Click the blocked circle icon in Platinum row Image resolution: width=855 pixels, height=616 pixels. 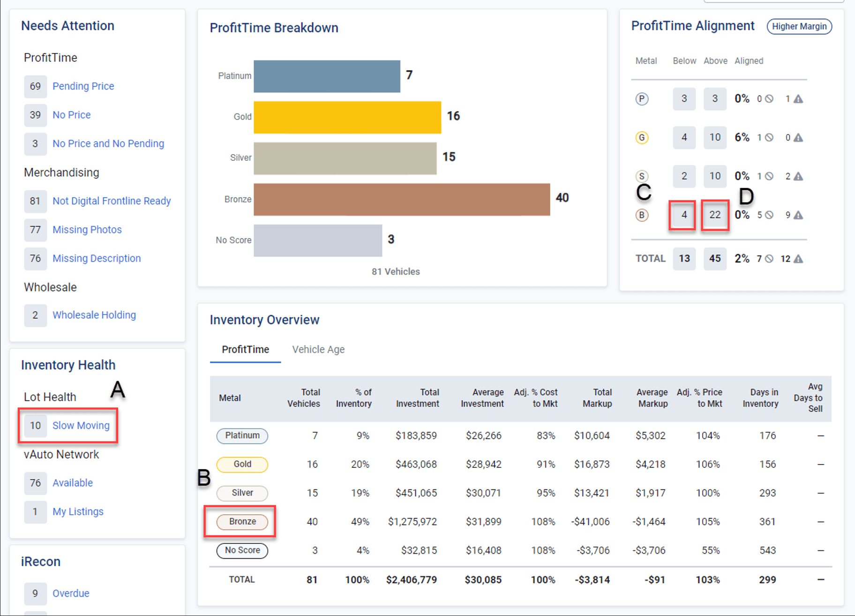769,99
